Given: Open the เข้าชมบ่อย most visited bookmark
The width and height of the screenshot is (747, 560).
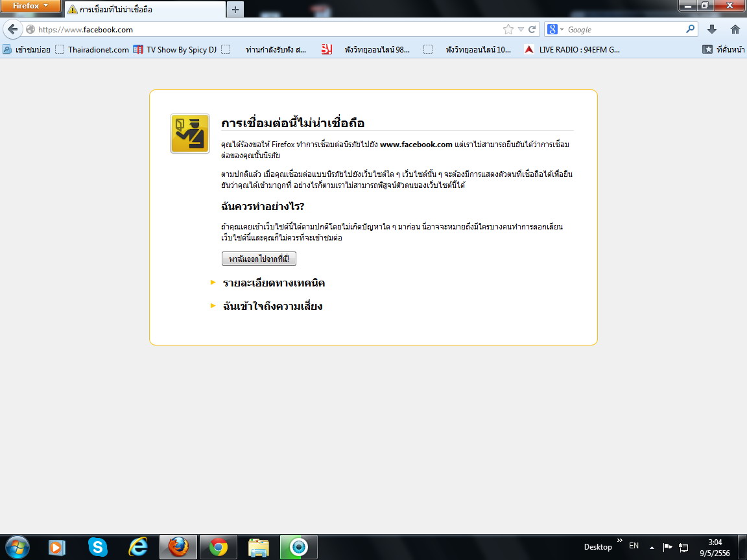Looking at the screenshot, I should [x=27, y=49].
